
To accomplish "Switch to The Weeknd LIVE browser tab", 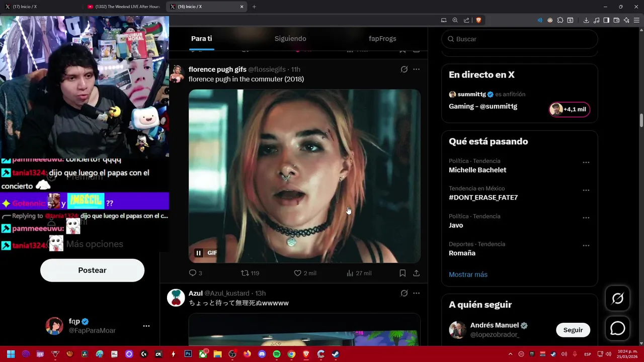I will [124, 7].
